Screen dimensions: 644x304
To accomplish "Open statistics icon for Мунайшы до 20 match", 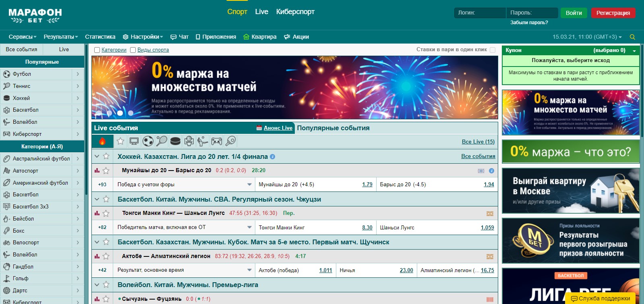I will click(x=97, y=171).
